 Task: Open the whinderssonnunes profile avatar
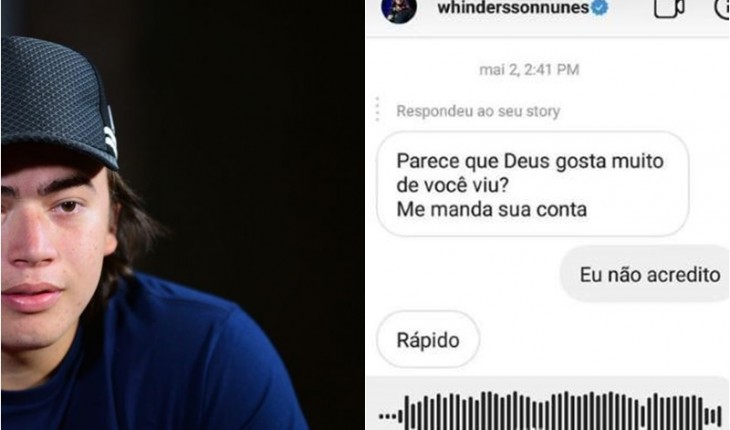click(x=399, y=9)
